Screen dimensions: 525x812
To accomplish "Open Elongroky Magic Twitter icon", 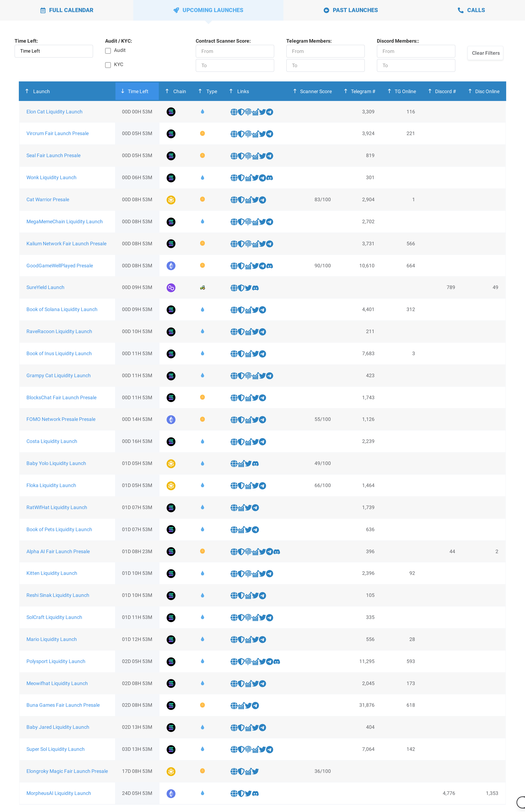I will click(x=255, y=771).
